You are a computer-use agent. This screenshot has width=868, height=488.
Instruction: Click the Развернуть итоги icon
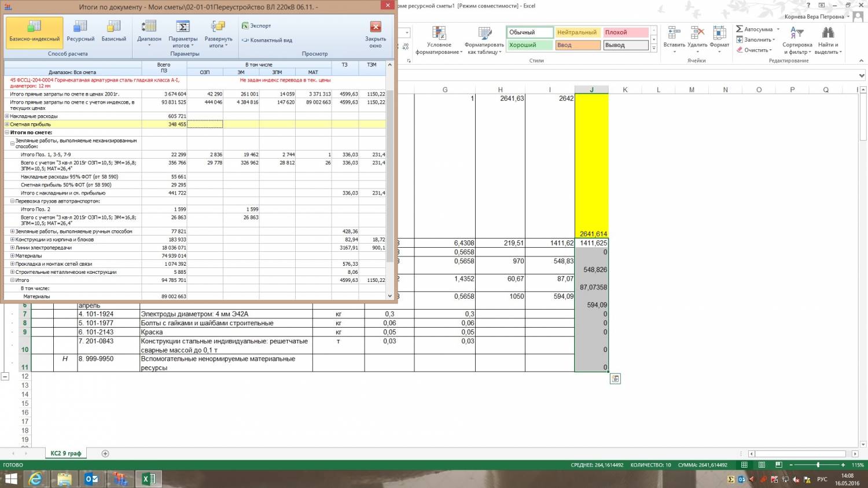point(218,34)
